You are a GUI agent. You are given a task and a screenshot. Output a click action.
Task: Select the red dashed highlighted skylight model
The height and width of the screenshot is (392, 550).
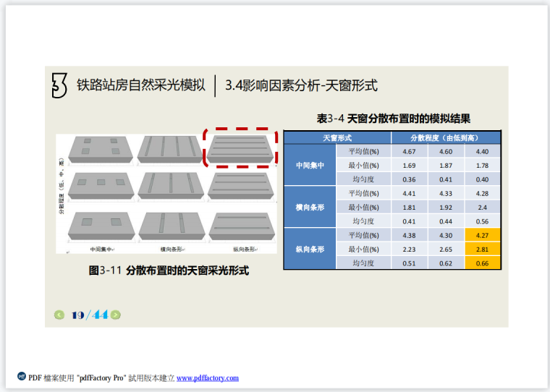[x=240, y=148]
